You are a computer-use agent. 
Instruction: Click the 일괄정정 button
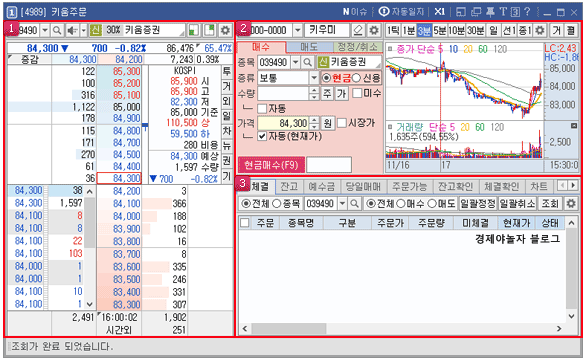pos(478,204)
